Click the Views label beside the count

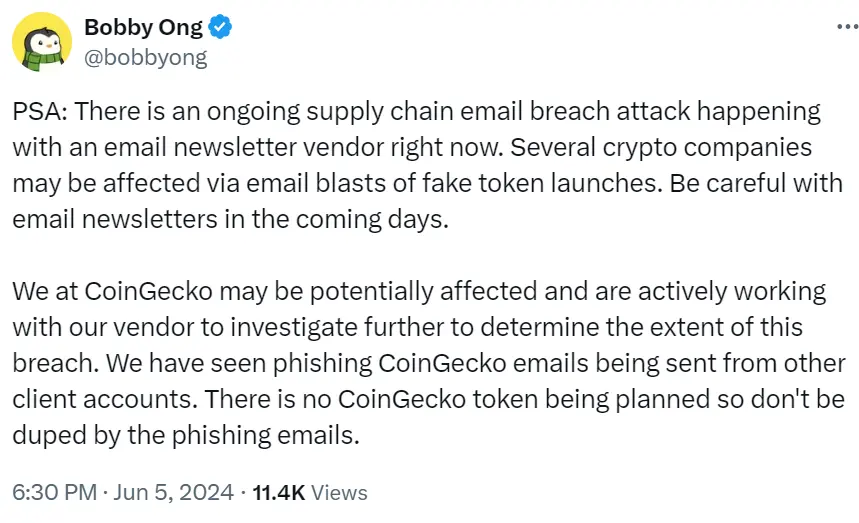(x=341, y=493)
